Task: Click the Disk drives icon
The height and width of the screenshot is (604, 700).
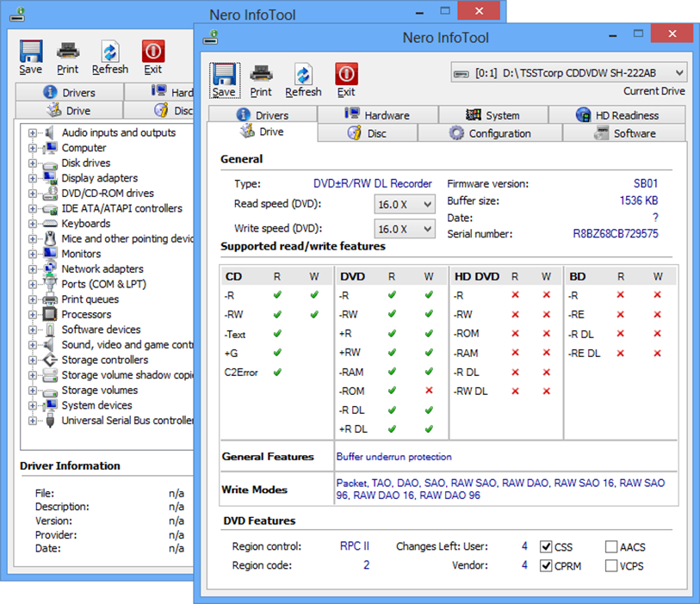Action: click(x=50, y=163)
